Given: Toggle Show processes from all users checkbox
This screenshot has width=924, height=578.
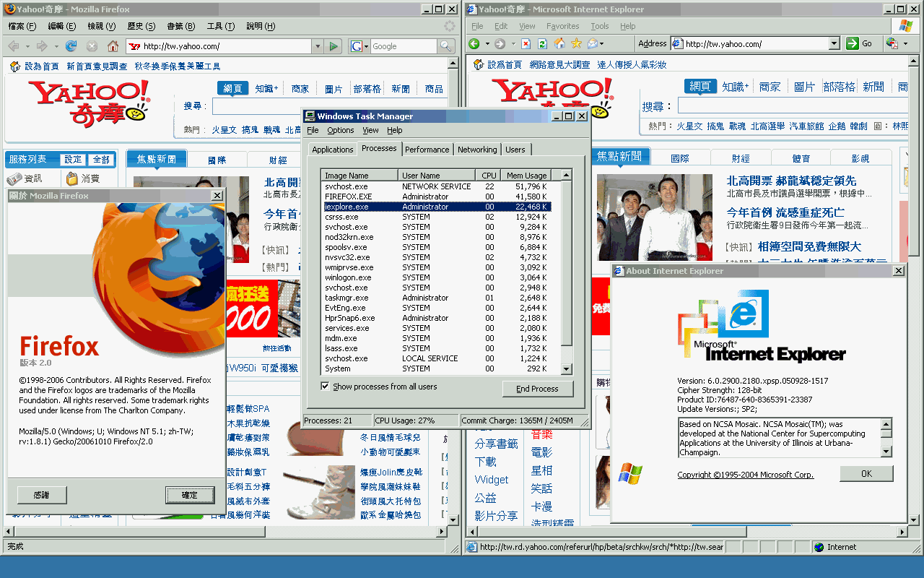Looking at the screenshot, I should point(325,387).
